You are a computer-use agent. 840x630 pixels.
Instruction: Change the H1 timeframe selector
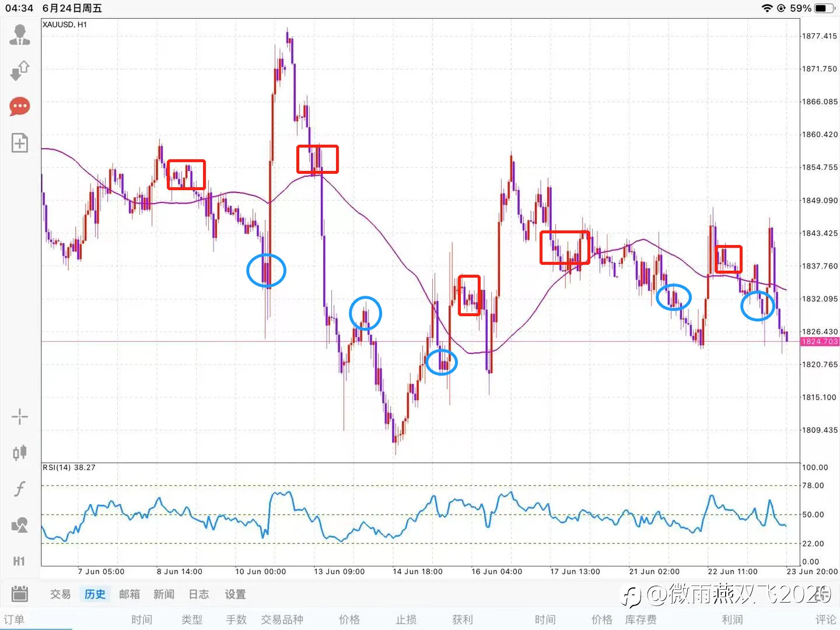coord(19,561)
